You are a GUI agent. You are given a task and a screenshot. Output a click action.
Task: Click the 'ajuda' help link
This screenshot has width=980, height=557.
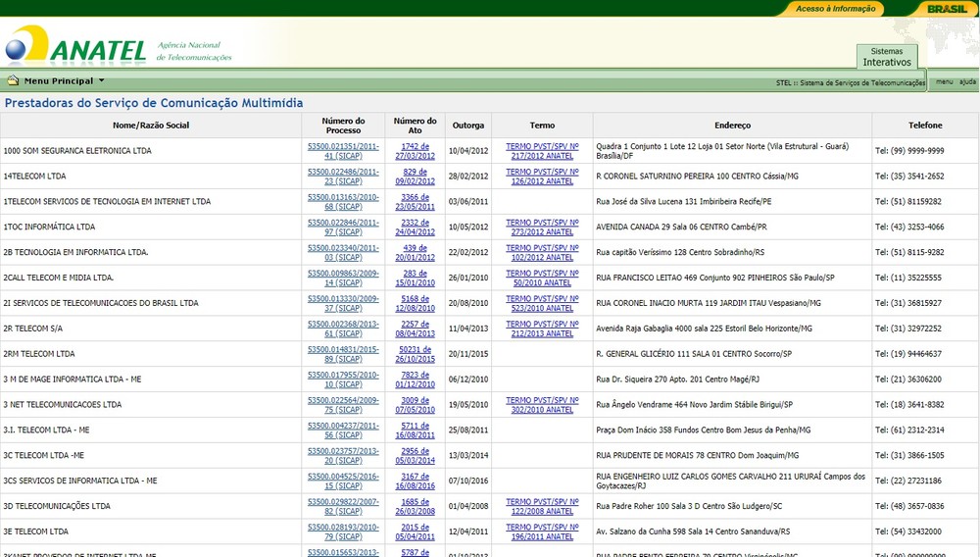pyautogui.click(x=967, y=82)
